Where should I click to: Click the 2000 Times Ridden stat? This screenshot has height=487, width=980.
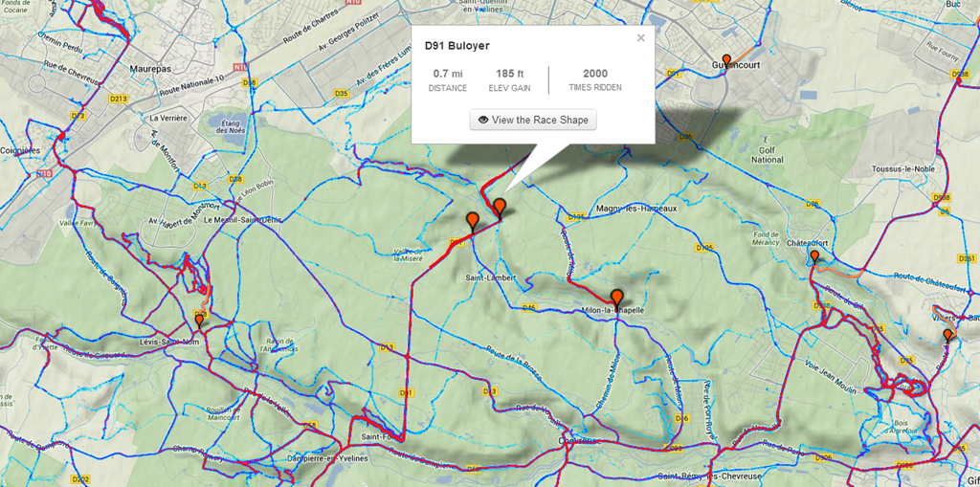pyautogui.click(x=595, y=80)
